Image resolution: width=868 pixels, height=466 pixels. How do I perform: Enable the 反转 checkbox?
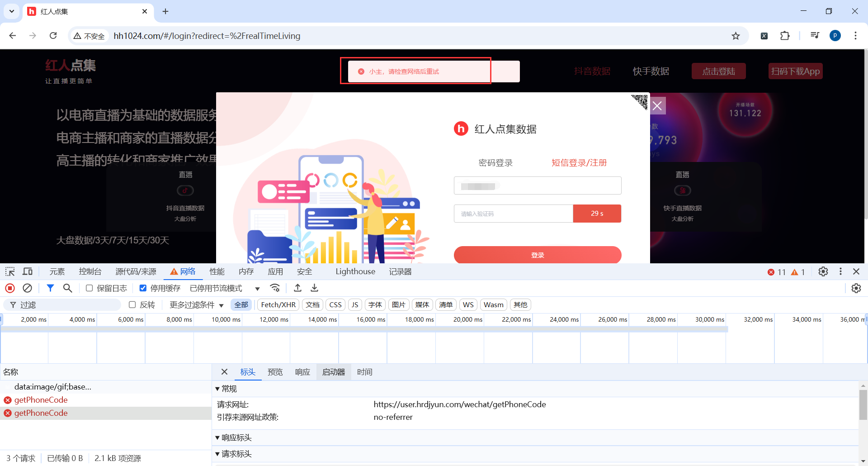coord(132,305)
